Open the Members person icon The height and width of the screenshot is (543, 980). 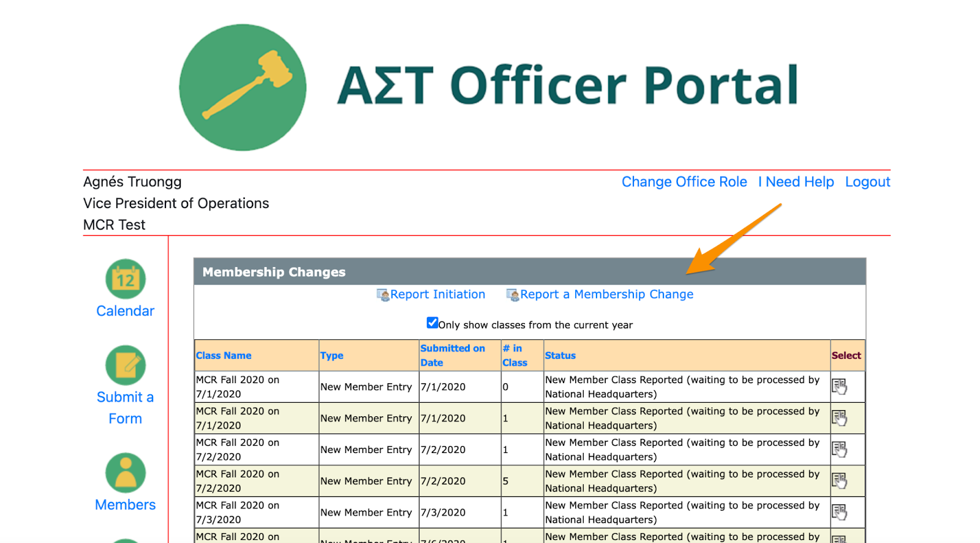126,473
